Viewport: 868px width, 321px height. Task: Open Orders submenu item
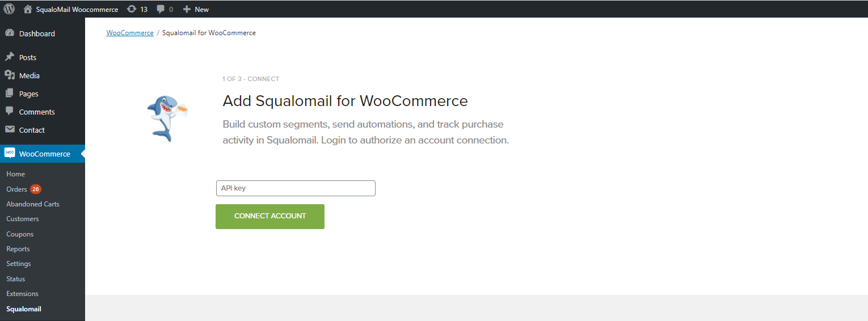tap(16, 189)
